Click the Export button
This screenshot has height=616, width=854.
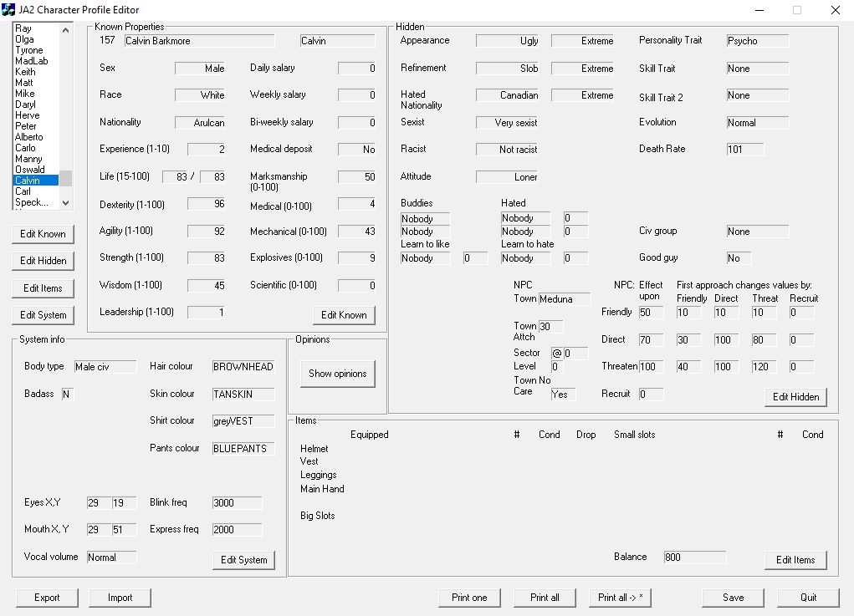click(x=47, y=598)
